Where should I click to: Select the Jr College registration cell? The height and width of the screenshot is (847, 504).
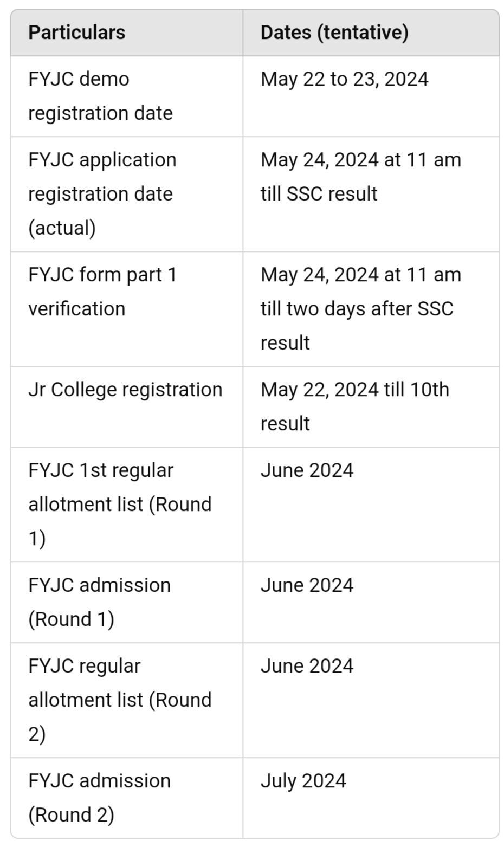coord(125,390)
